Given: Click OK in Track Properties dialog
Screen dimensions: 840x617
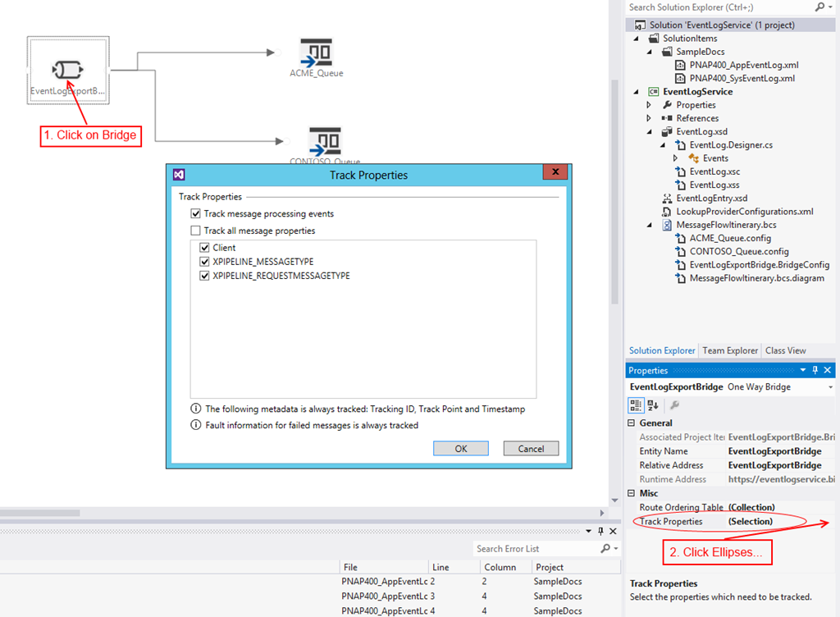Looking at the screenshot, I should 460,449.
